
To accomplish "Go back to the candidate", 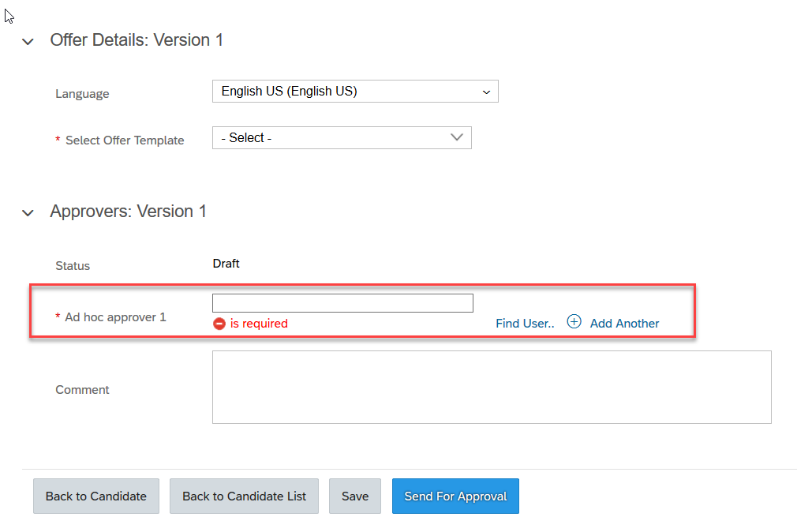I will click(96, 496).
